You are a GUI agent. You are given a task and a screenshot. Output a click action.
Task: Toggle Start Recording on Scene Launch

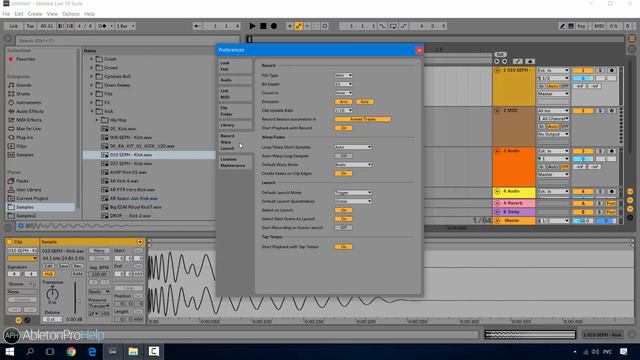point(343,228)
